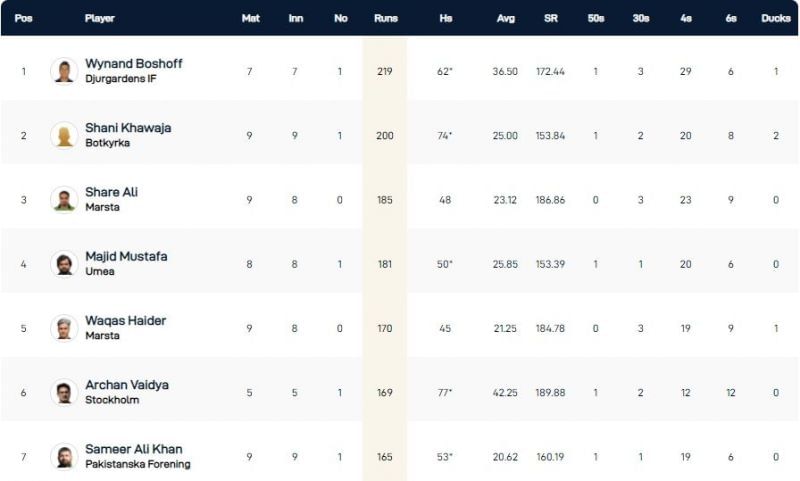Viewport: 800px width, 481px height.
Task: Click the Ducks column header
Action: click(x=775, y=18)
